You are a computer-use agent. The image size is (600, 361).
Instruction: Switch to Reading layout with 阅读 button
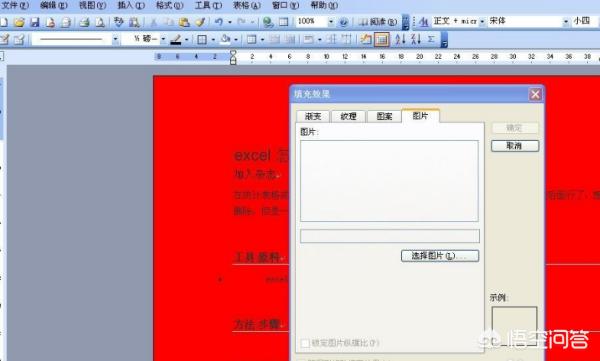[x=377, y=22]
